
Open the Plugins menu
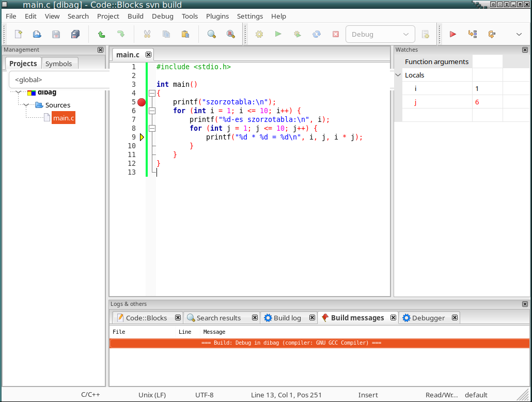[217, 16]
